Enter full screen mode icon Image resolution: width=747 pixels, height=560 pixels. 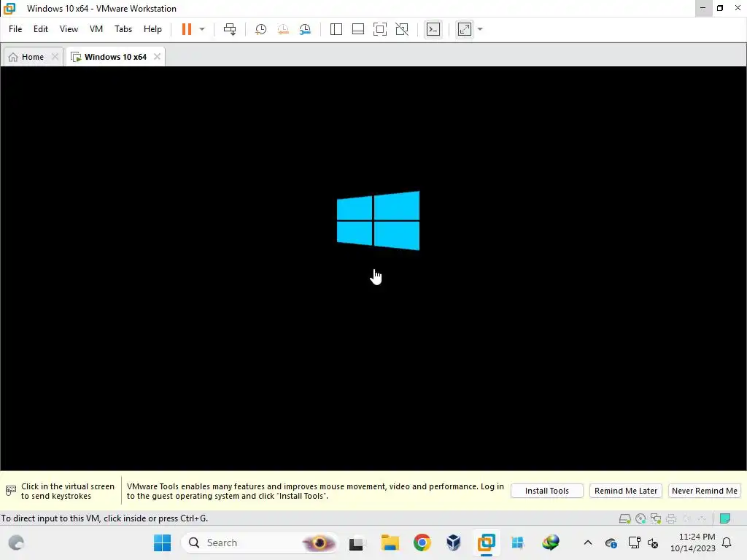379,29
